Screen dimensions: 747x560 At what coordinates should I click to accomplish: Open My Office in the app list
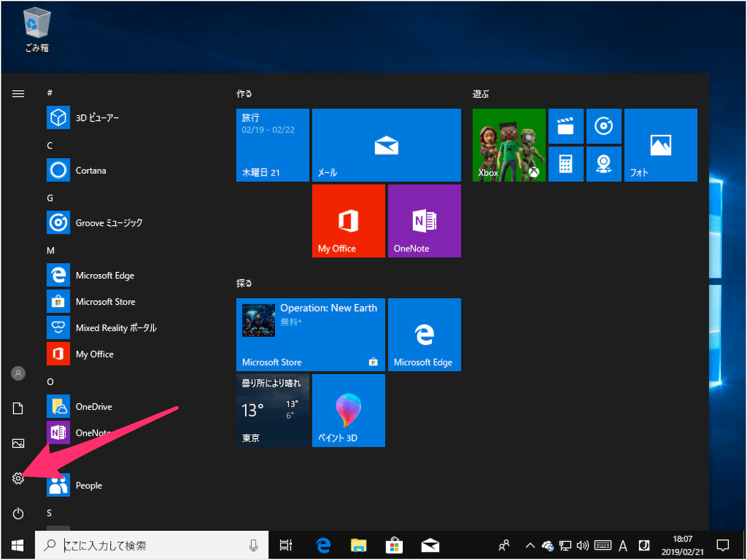tap(128, 354)
